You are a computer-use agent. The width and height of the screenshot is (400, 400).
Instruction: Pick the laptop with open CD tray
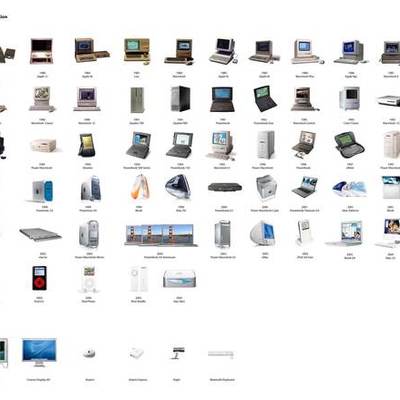click(x=304, y=145)
